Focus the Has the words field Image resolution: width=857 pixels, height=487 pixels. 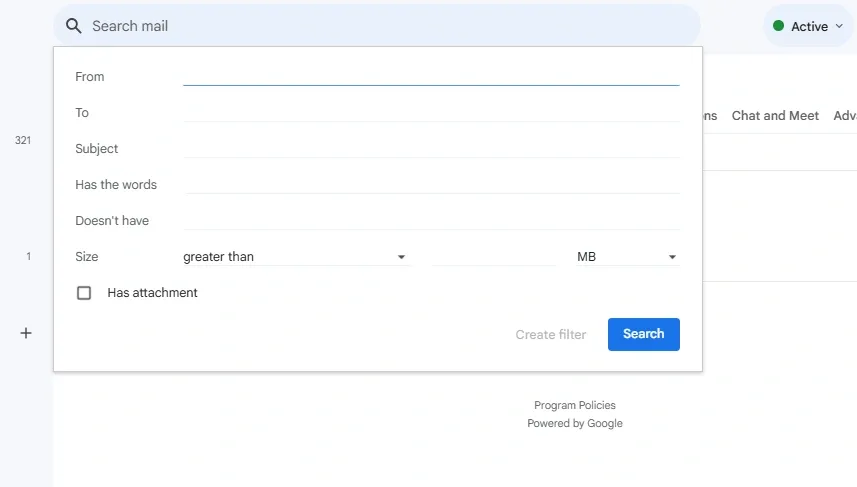coord(431,184)
